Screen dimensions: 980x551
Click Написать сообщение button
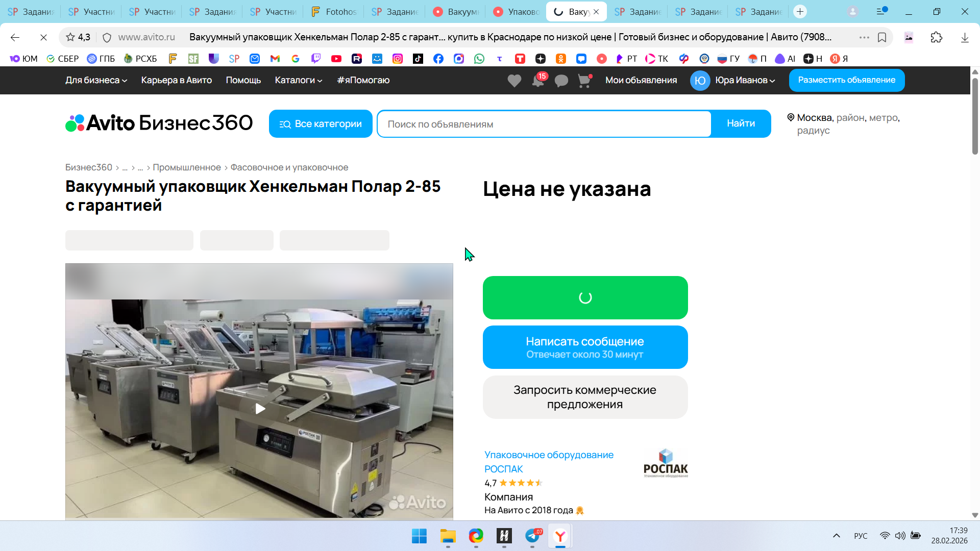(x=585, y=347)
